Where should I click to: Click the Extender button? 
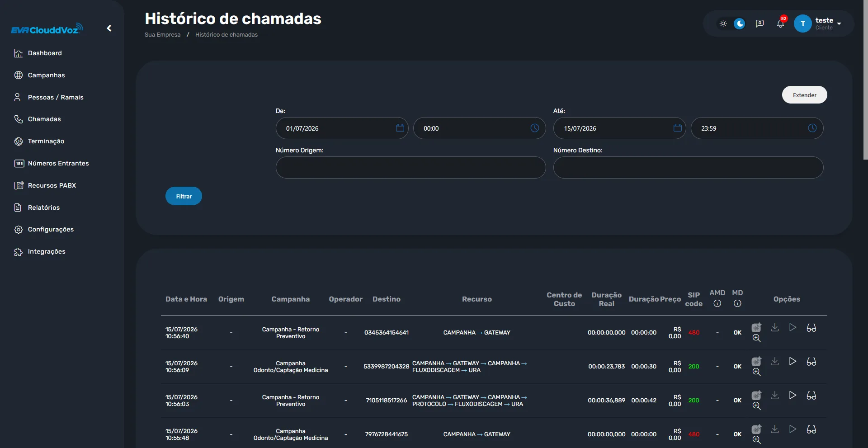pos(805,95)
